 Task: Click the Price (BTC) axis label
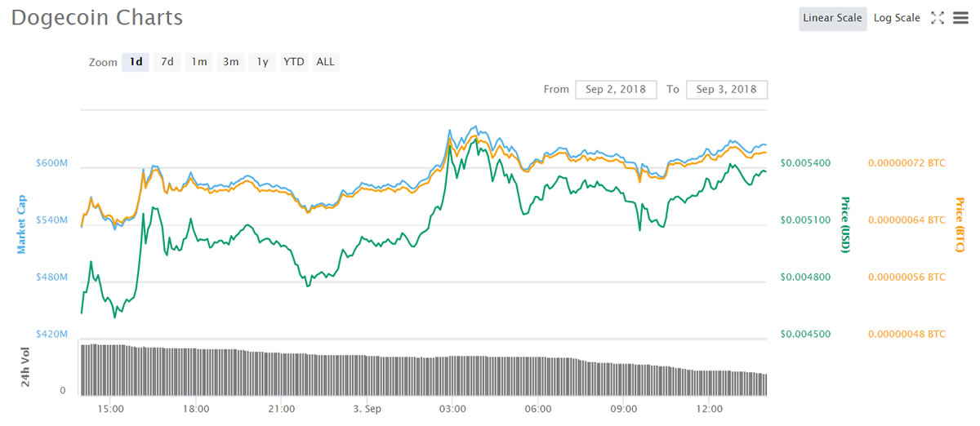(960, 224)
